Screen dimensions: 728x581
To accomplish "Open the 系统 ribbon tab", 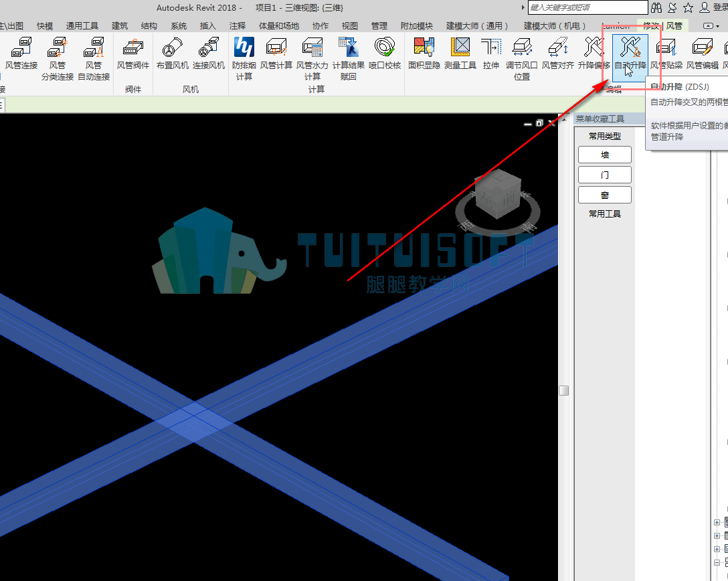I will (x=179, y=26).
